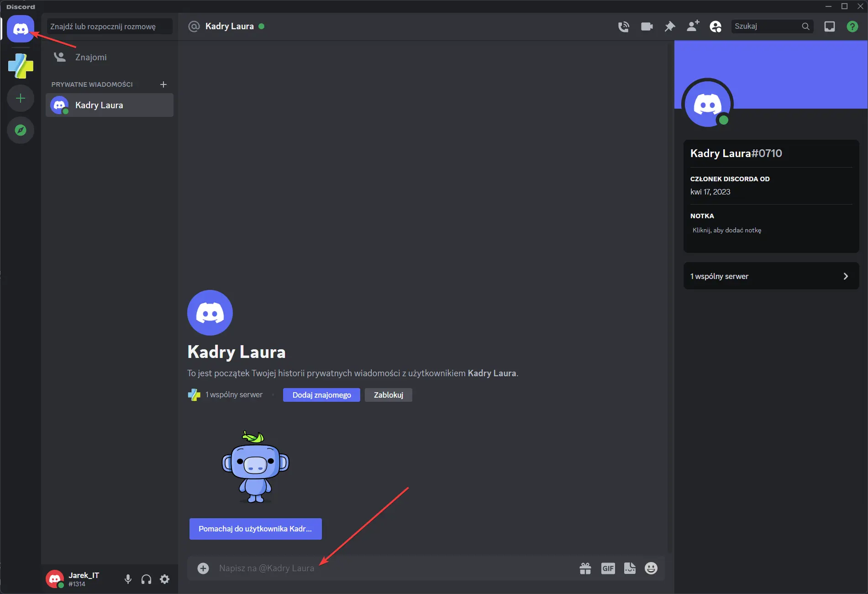Open Discord home direct messages
868x594 pixels.
[x=21, y=29]
